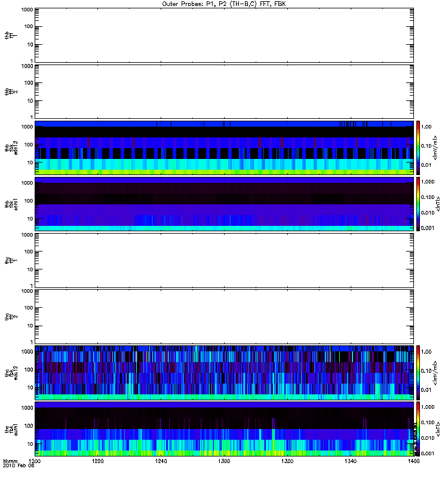Select the thc fff 1 axis label

pos(11,261)
